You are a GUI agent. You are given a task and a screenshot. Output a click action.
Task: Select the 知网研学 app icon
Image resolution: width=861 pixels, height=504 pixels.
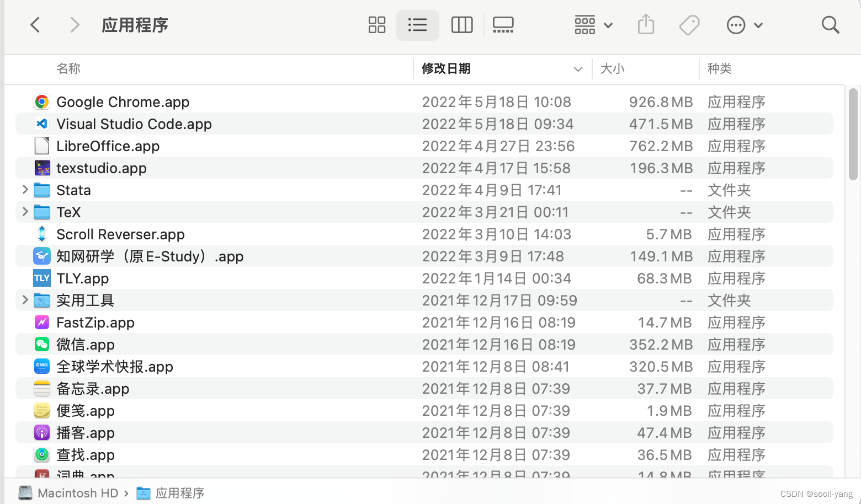coord(42,256)
